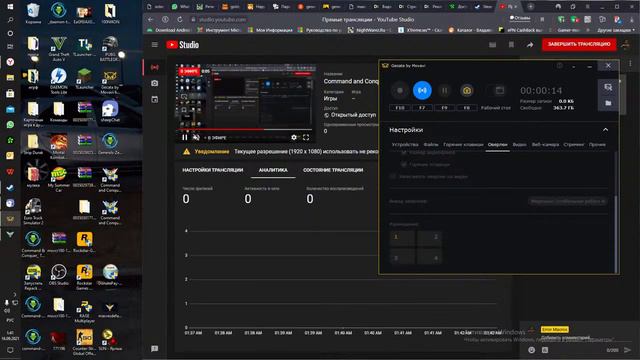Toggle the overlay checkbox under Горячие клавиши

click(393, 176)
